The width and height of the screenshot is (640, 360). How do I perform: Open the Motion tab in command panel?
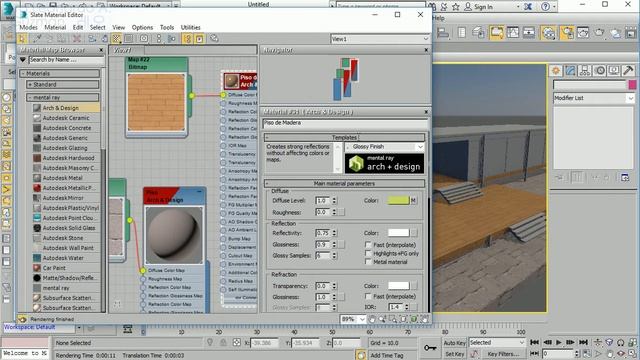pos(600,71)
